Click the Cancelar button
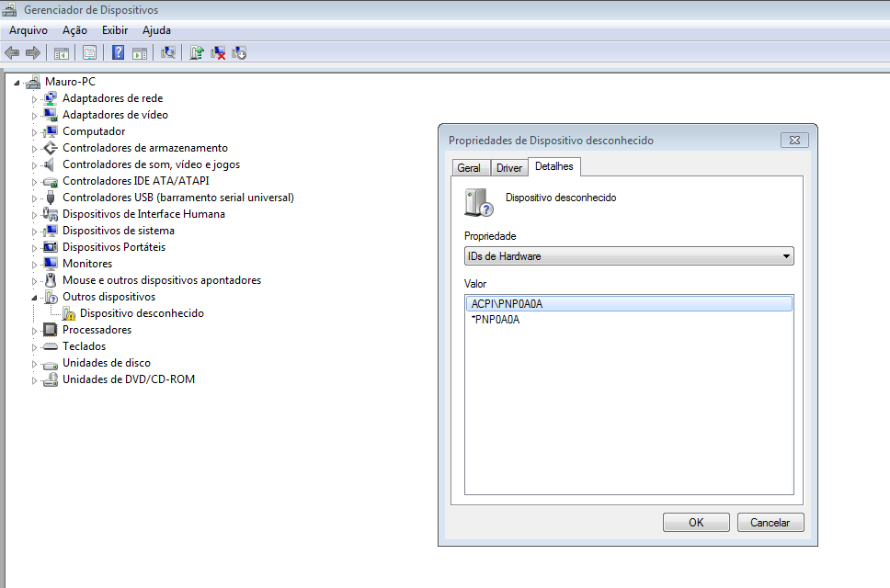The width and height of the screenshot is (890, 588). [x=770, y=522]
